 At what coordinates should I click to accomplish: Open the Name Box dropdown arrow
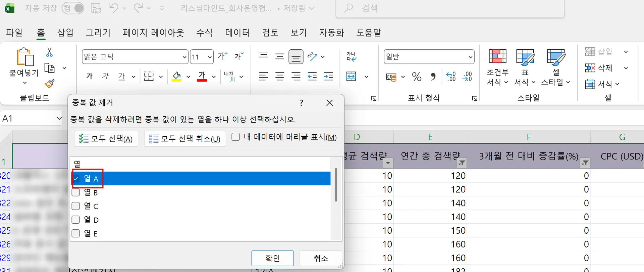[x=59, y=118]
